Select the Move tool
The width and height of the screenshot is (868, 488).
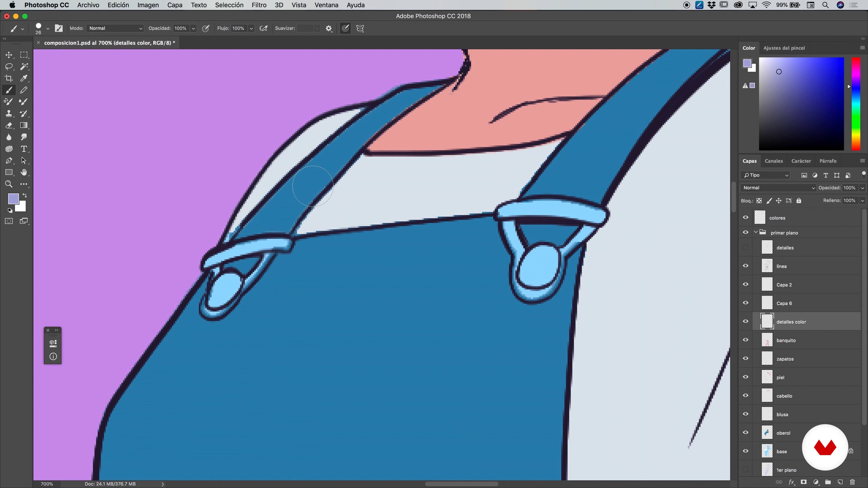point(9,55)
